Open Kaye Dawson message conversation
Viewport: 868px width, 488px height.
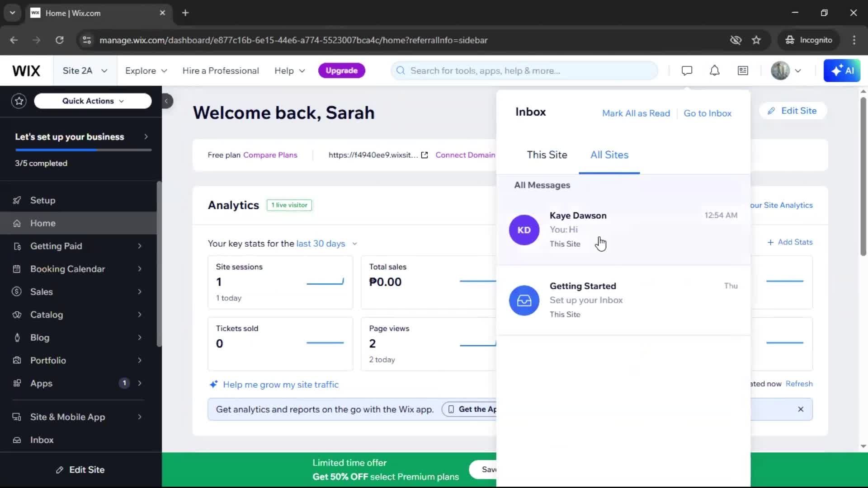coord(623,230)
